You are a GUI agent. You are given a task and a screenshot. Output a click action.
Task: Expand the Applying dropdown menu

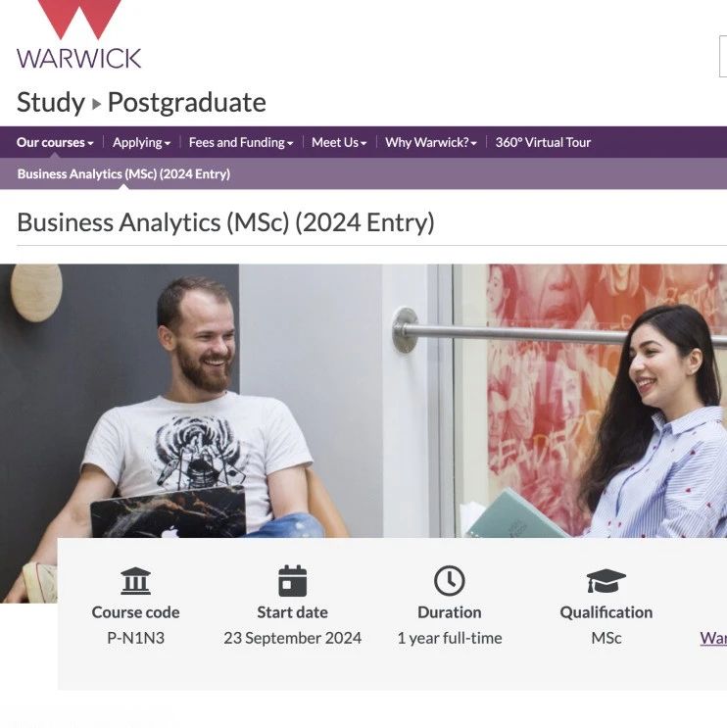(x=142, y=142)
